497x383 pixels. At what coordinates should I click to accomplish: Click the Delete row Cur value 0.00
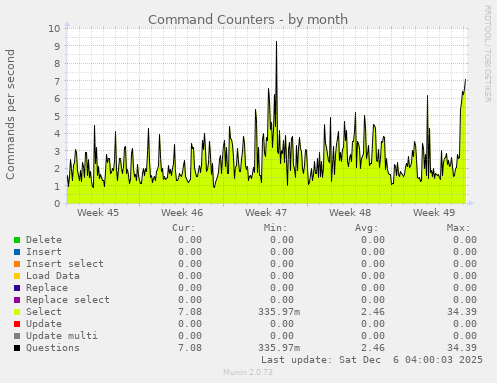point(190,240)
